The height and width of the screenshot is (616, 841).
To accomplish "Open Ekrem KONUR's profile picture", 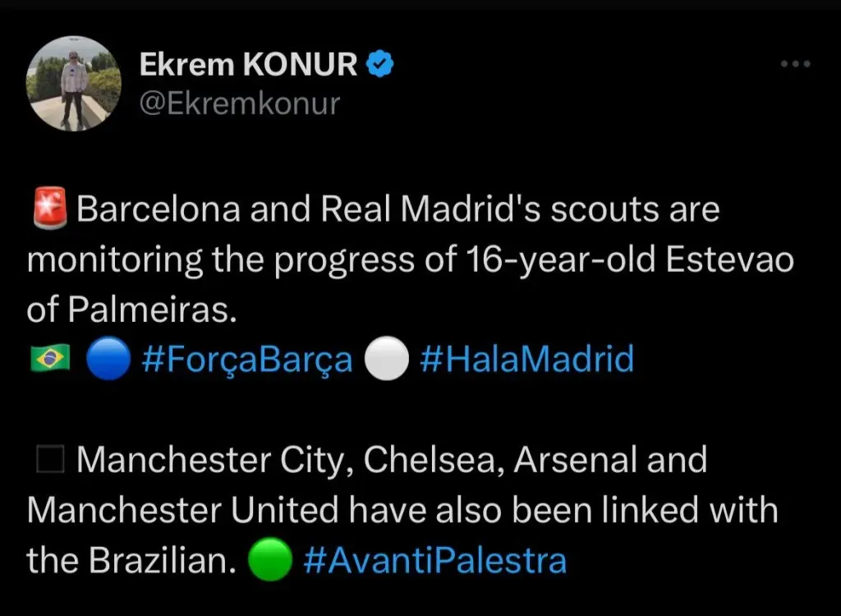I will 74,84.
